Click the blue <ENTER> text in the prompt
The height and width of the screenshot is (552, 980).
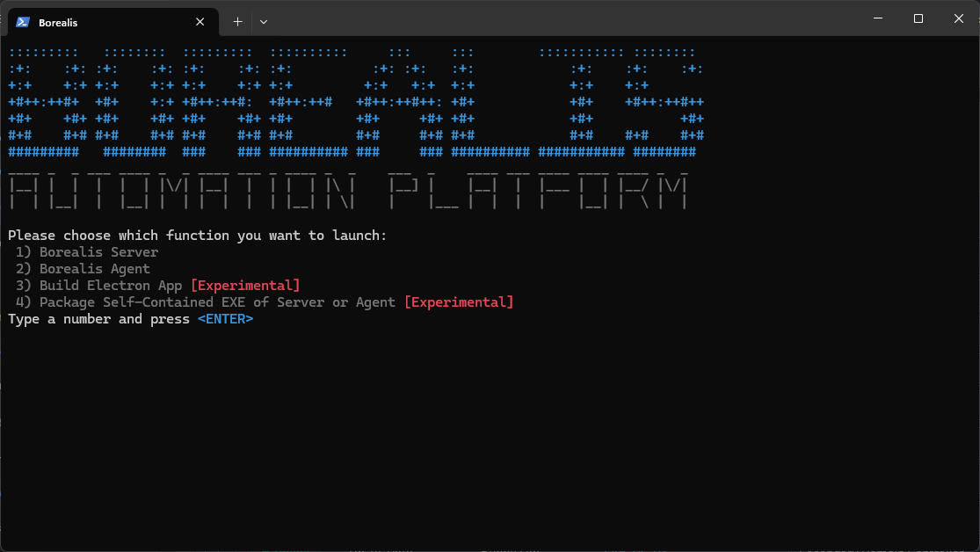(x=225, y=319)
